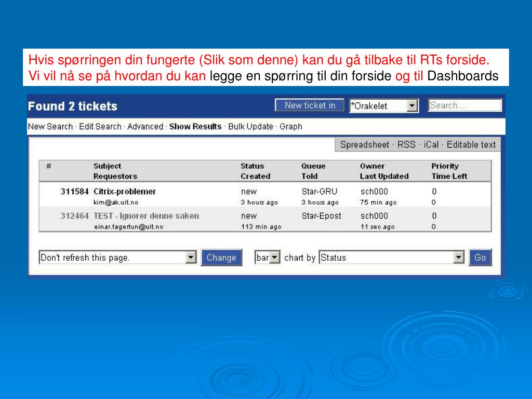Screen dimensions: 532x399
Task: Click '113 min ago' created value
Action: pyautogui.click(x=261, y=227)
